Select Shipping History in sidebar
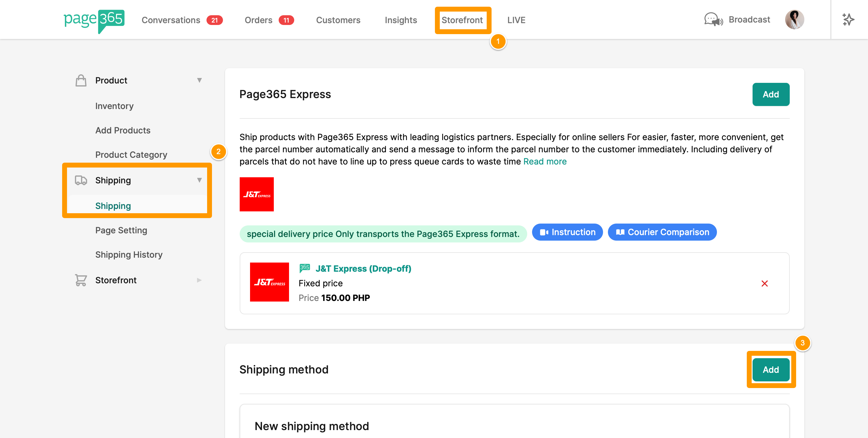868x438 pixels. pos(129,255)
